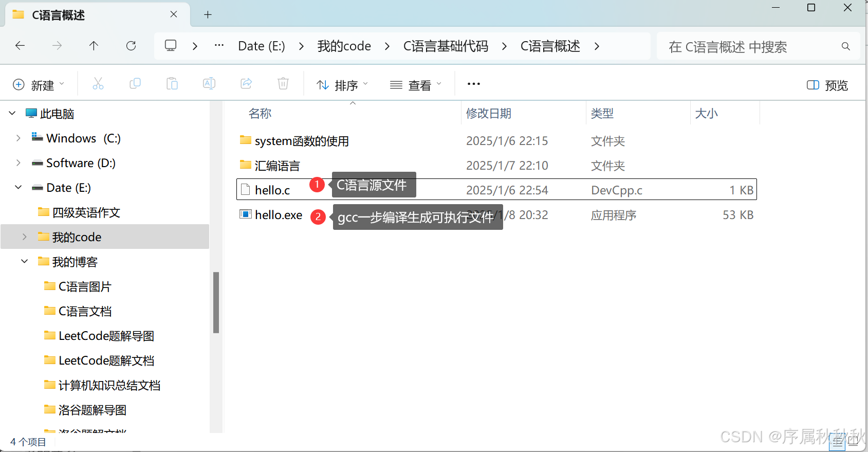Click the Back navigation arrow
The image size is (868, 452).
20,46
